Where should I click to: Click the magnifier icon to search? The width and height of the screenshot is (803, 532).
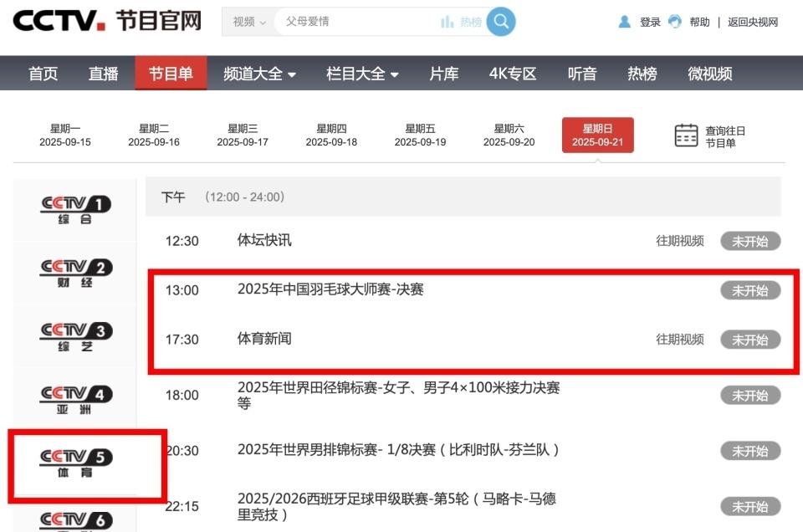coord(500,21)
